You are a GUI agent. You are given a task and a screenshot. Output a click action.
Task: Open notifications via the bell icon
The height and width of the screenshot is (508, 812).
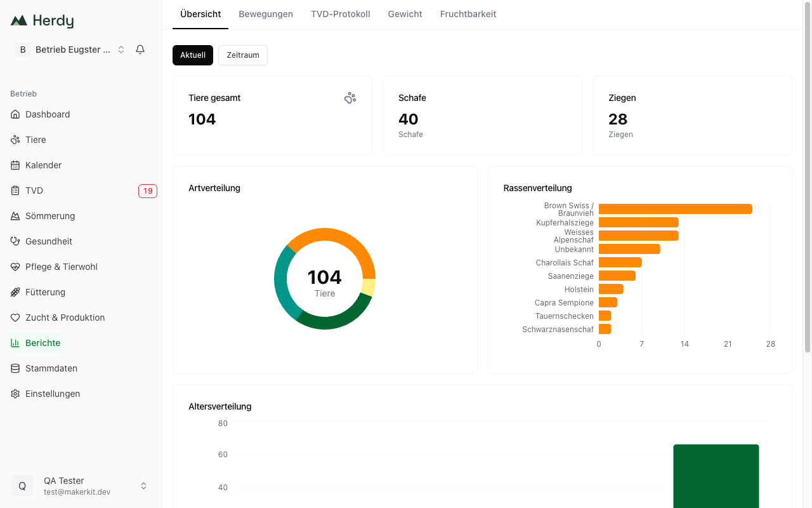140,50
